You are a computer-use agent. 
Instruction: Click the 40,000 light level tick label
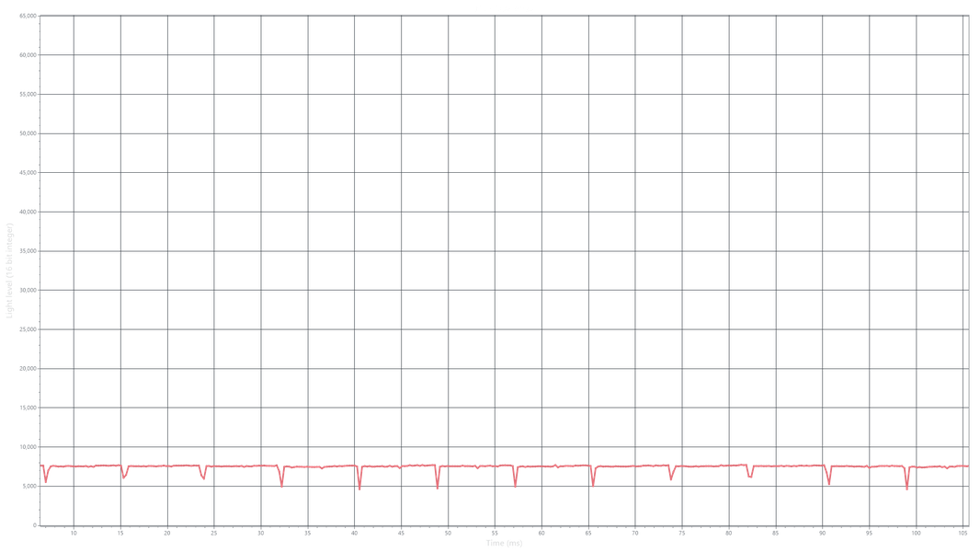pyautogui.click(x=28, y=212)
